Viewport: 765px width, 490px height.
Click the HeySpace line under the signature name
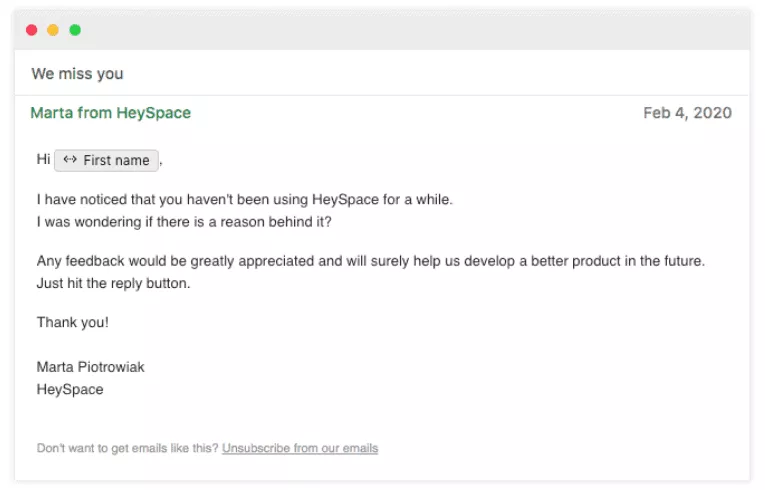tap(70, 389)
